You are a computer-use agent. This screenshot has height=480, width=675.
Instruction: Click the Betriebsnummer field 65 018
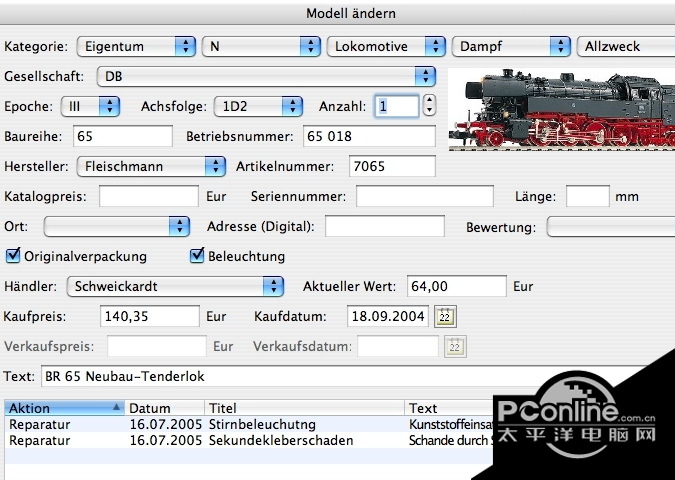(x=369, y=136)
